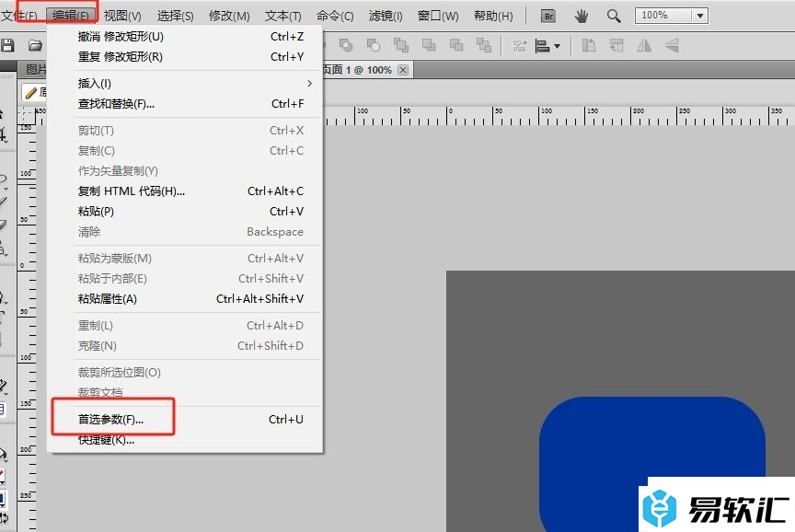795x532 pixels.
Task: Click the Split paths icon (square with white circle)
Action: click(374, 46)
